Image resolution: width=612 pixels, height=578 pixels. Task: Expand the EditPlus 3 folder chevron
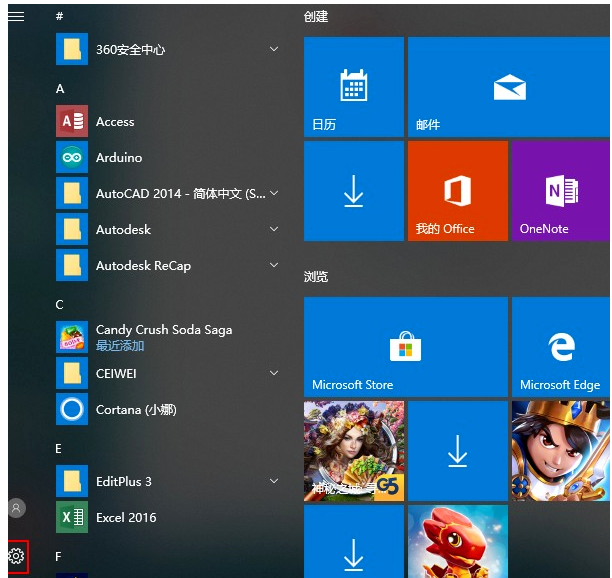(x=274, y=481)
